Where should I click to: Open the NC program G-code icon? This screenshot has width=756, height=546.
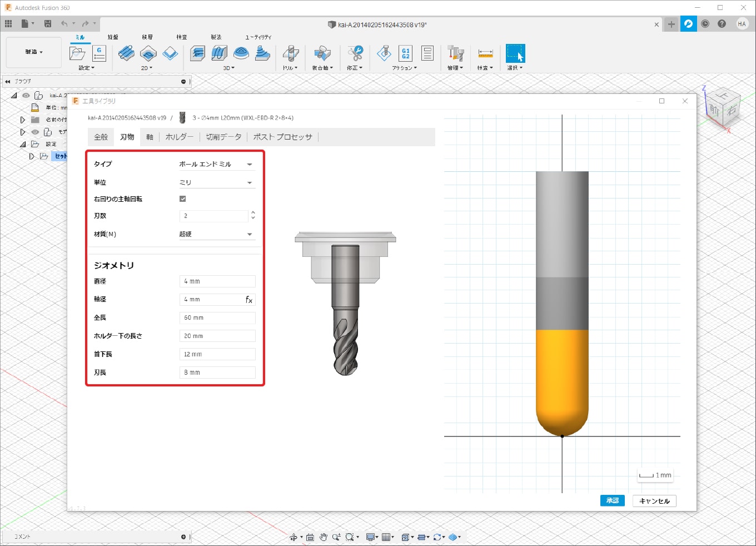[99, 53]
